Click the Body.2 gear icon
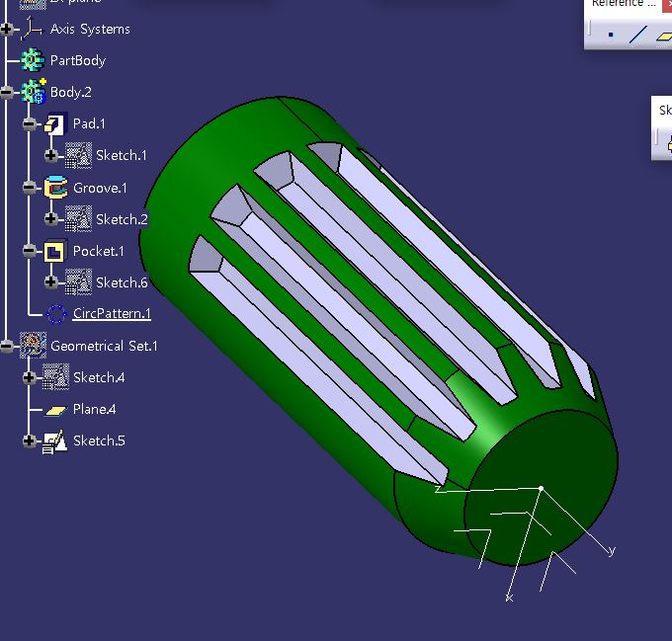672x641 pixels. (34, 92)
